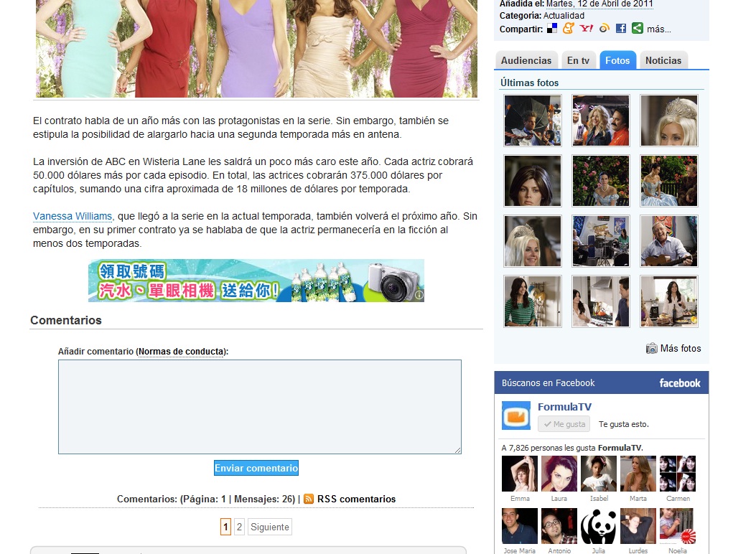Switch to the Audiencias tab
Image resolution: width=756 pixels, height=554 pixels.
click(526, 61)
